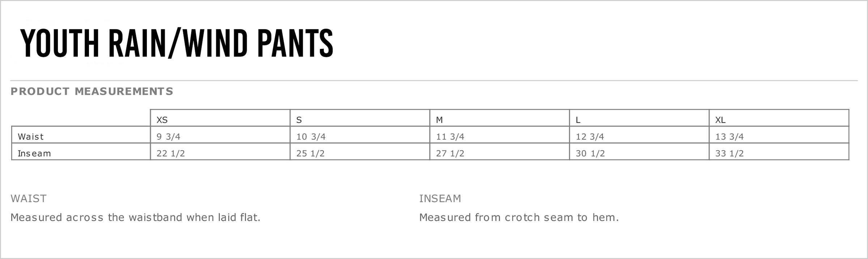Viewport: 868px width, 259px height.
Task: Click the crotch seam to hem description
Action: (519, 217)
